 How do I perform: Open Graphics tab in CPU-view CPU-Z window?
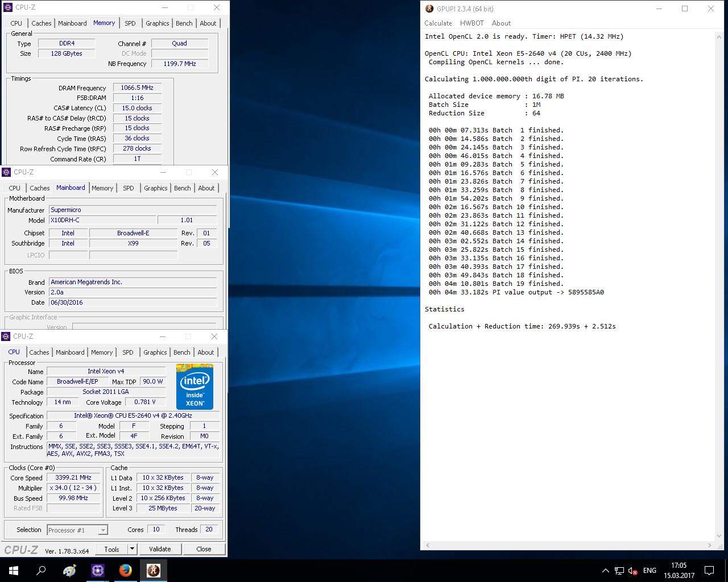(155, 352)
